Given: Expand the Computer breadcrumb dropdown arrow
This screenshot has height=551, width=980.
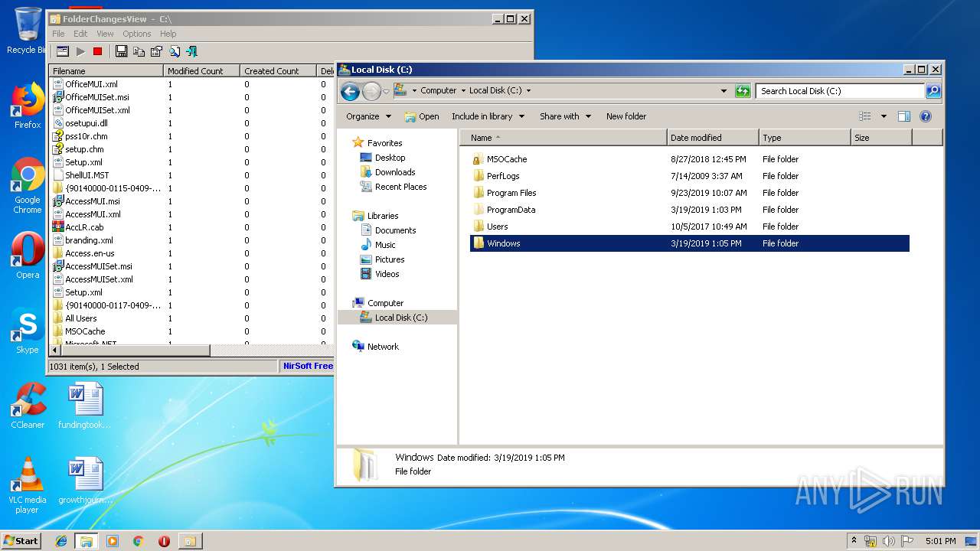Looking at the screenshot, I should (463, 90).
